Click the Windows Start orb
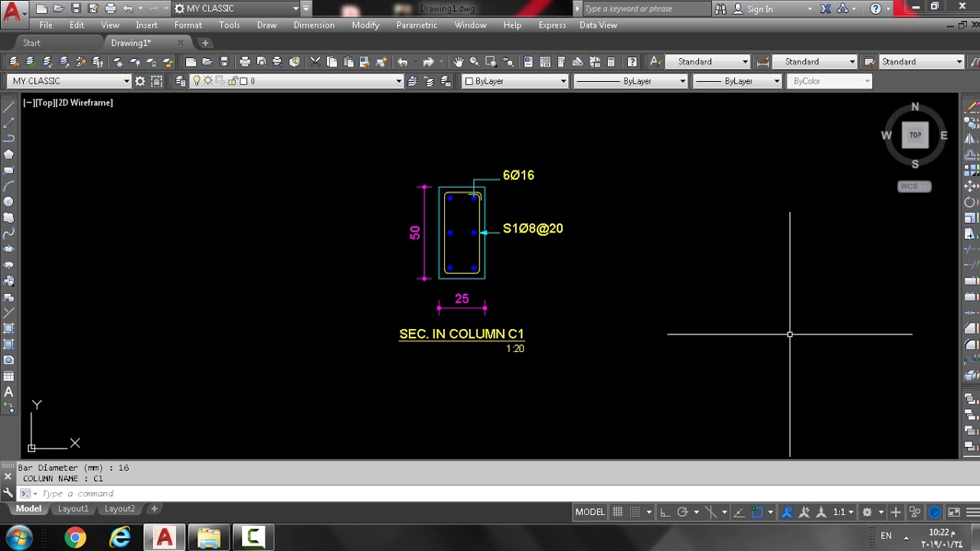980x551 pixels. pyautogui.click(x=18, y=538)
